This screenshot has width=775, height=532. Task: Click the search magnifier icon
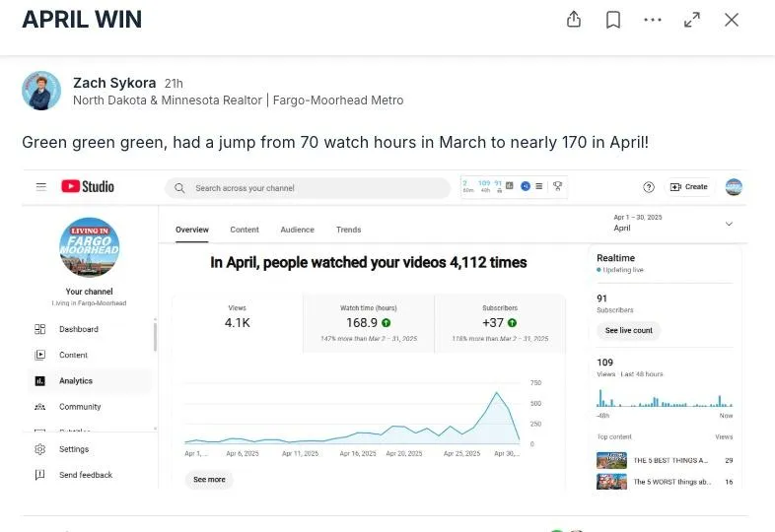[179, 188]
